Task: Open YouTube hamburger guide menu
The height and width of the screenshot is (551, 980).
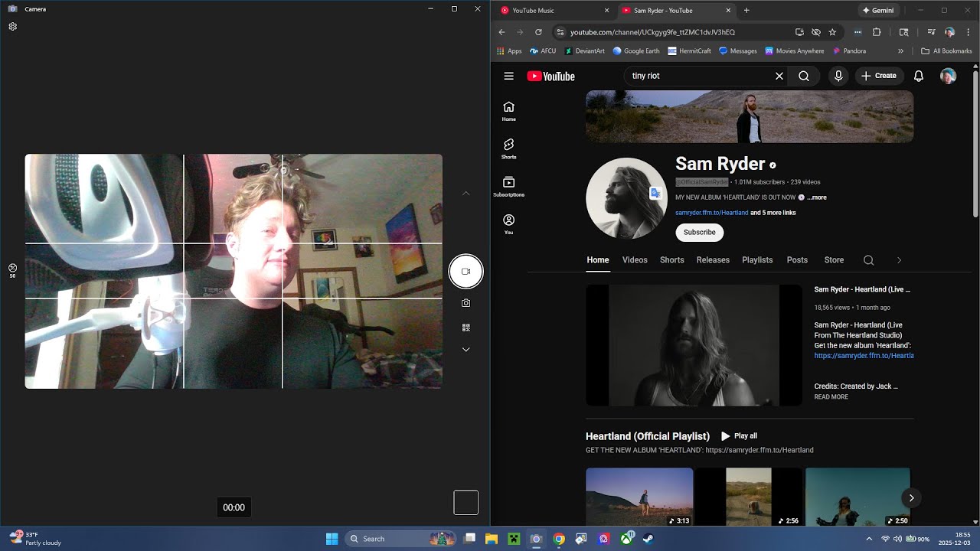Action: point(508,76)
